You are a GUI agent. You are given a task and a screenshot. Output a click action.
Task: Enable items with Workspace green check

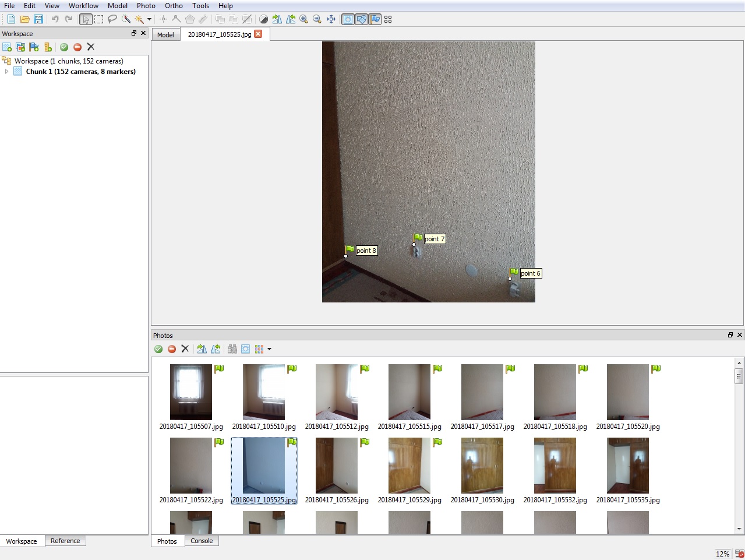coord(64,47)
